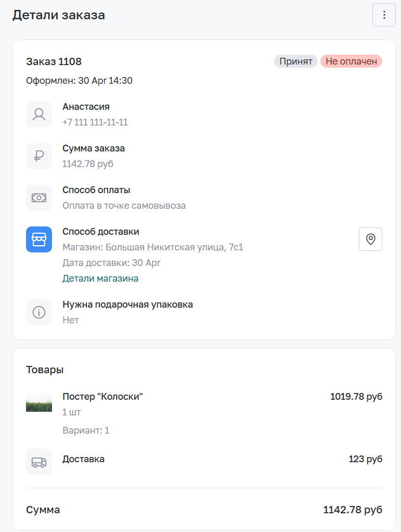401x532 pixels.
Task: Open the Детали магазина link
Action: [100, 278]
